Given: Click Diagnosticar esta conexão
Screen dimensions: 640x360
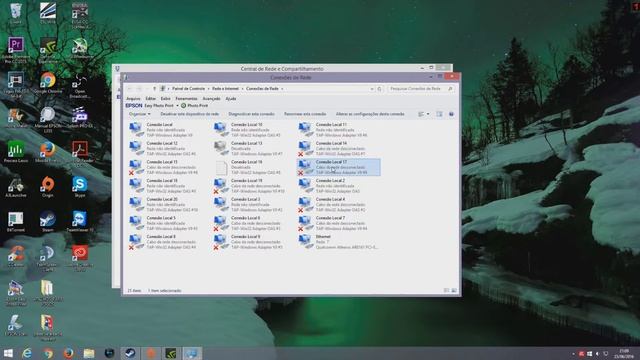Looking at the screenshot, I should pyautogui.click(x=251, y=114).
